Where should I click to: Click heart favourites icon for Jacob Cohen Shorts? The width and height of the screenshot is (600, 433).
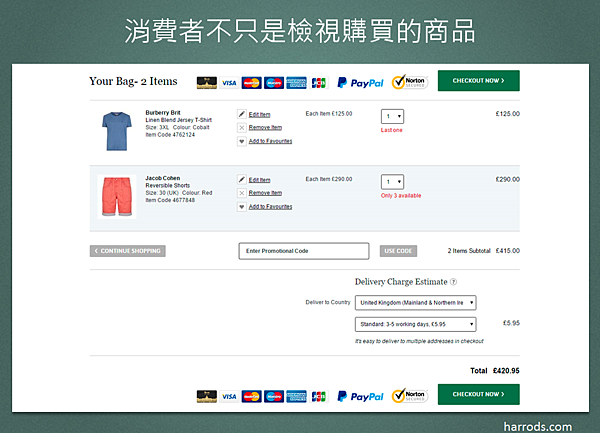click(241, 207)
